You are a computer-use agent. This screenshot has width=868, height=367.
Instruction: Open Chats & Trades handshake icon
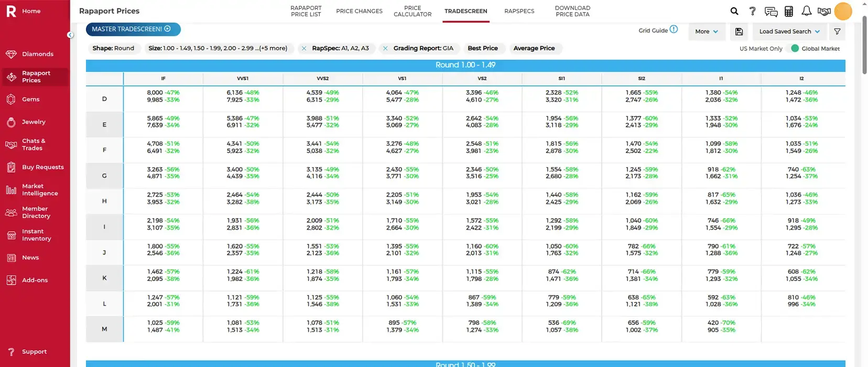pos(11,145)
